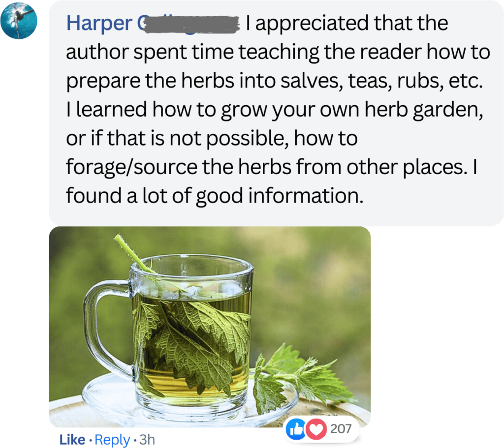
Task: Click the 3h comment timestamp
Action: click(147, 440)
